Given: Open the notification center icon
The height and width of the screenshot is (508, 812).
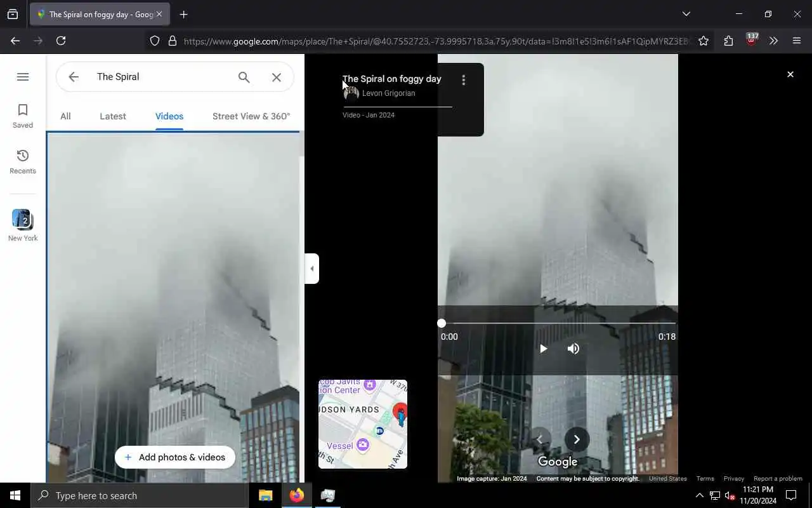Looking at the screenshot, I should click(791, 495).
